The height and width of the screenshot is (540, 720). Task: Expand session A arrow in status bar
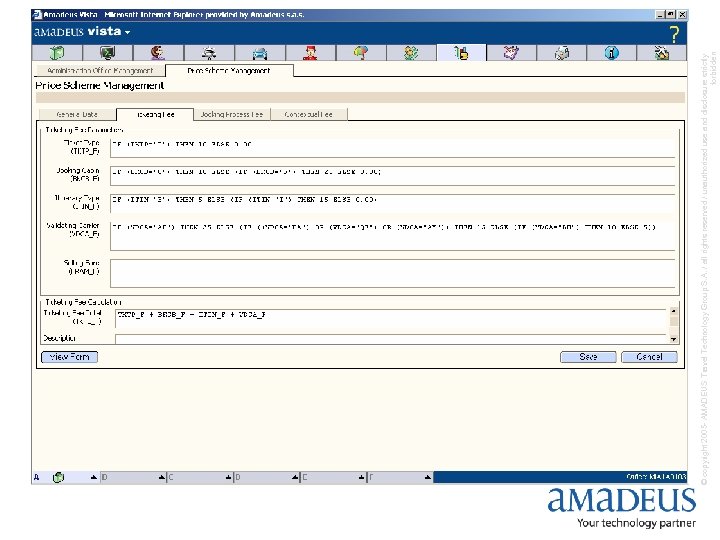[x=94, y=478]
